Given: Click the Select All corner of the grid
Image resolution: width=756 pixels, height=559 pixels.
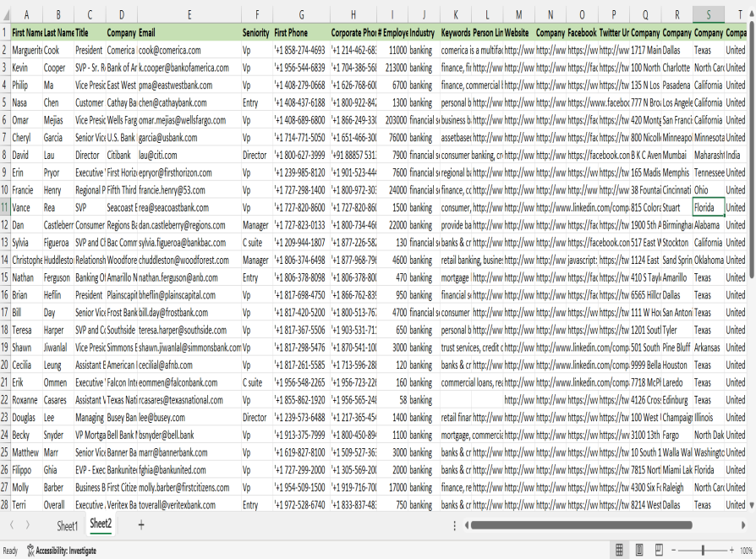Looking at the screenshot, I should pos(5,15).
